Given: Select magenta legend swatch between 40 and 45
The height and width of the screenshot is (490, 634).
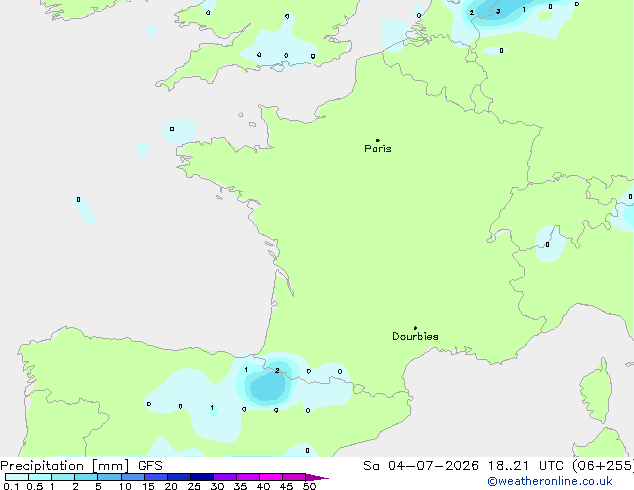Looking at the screenshot, I should [271, 477].
